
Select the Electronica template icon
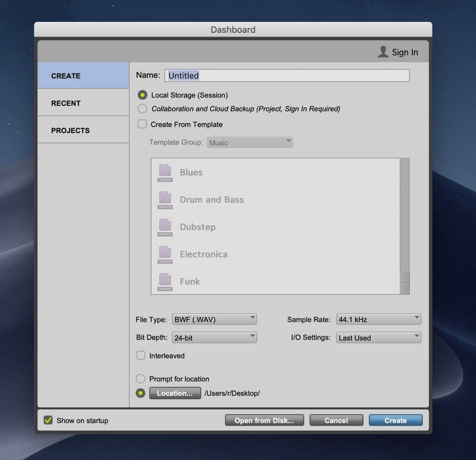tap(165, 254)
